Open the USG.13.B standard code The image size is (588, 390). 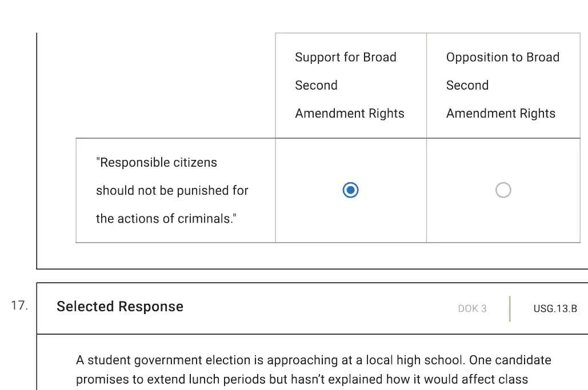(555, 309)
